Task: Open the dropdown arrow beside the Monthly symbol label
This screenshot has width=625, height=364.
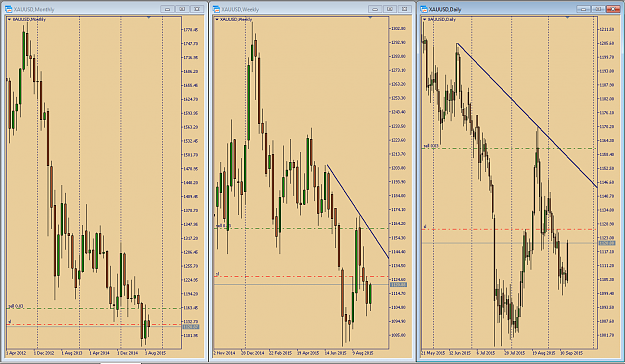Action: coord(9,19)
